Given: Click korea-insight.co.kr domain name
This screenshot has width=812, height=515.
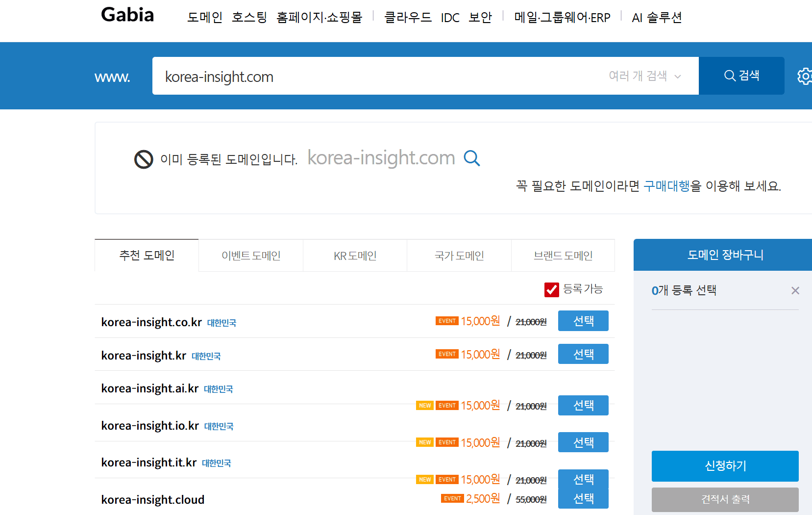Looking at the screenshot, I should [151, 322].
